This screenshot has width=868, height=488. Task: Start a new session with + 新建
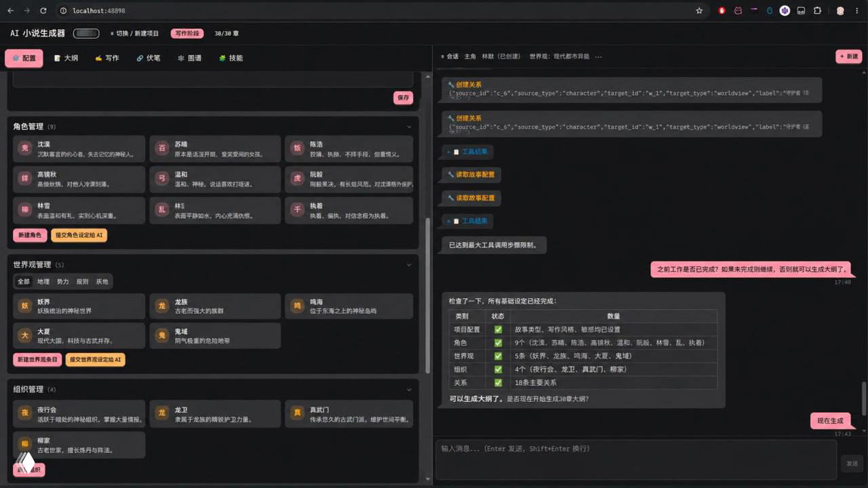click(x=849, y=57)
